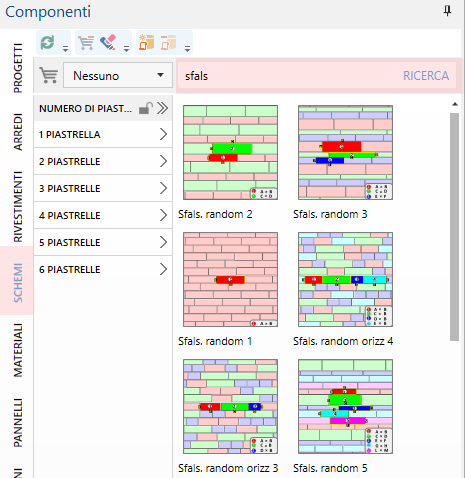
Task: Click the cart icon beside Nessuno dropdown
Action: [49, 75]
